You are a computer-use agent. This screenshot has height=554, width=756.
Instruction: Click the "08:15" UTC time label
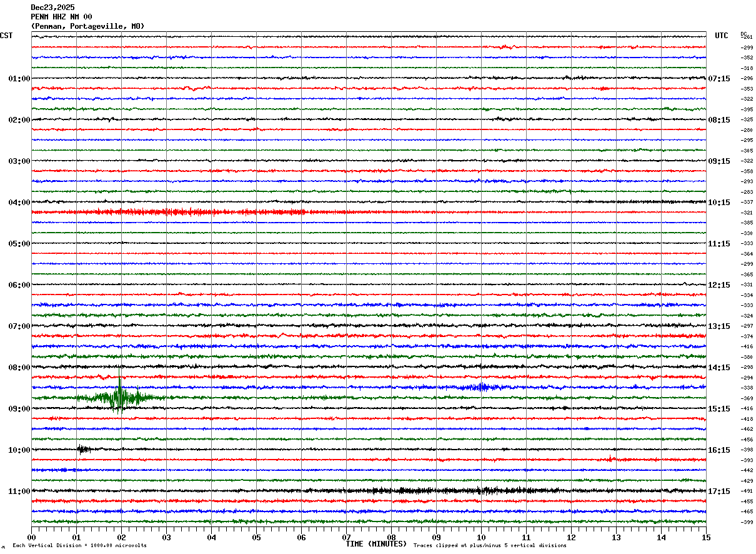719,120
